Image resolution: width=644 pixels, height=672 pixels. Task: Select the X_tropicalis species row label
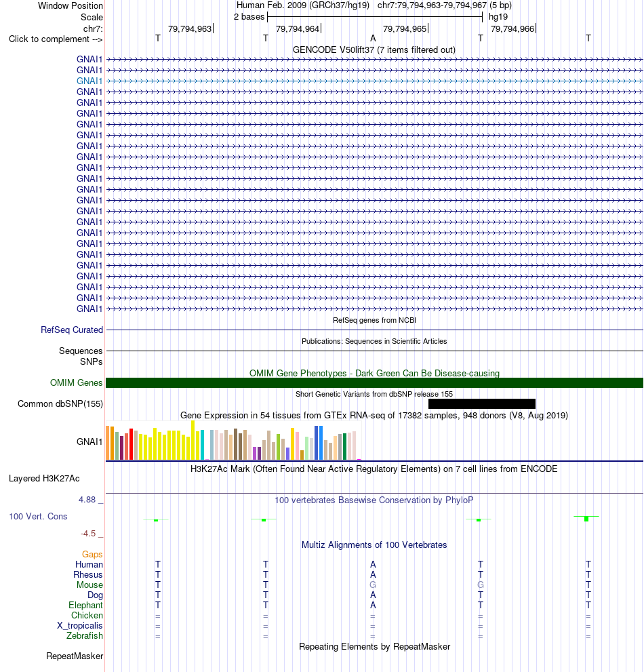coord(80,626)
